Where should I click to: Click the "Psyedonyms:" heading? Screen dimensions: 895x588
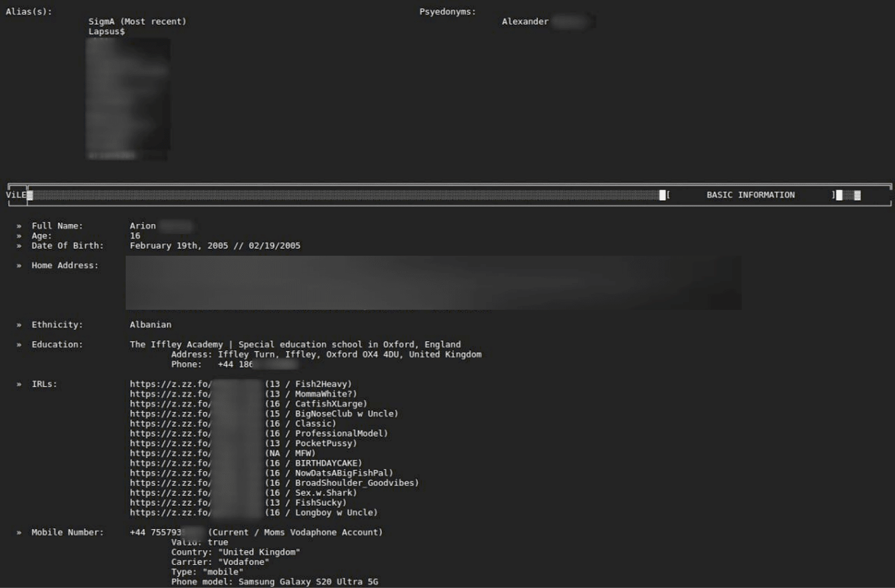(x=447, y=11)
